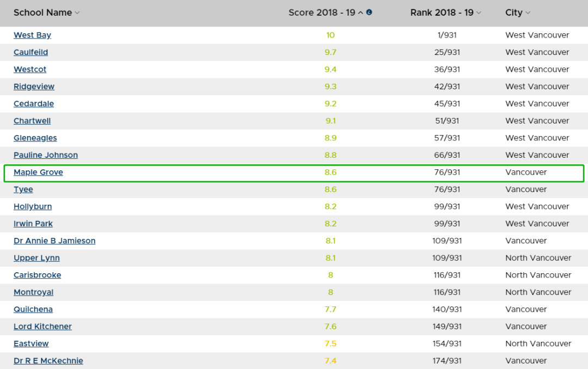Open the Ridgeview school link

pyautogui.click(x=34, y=87)
